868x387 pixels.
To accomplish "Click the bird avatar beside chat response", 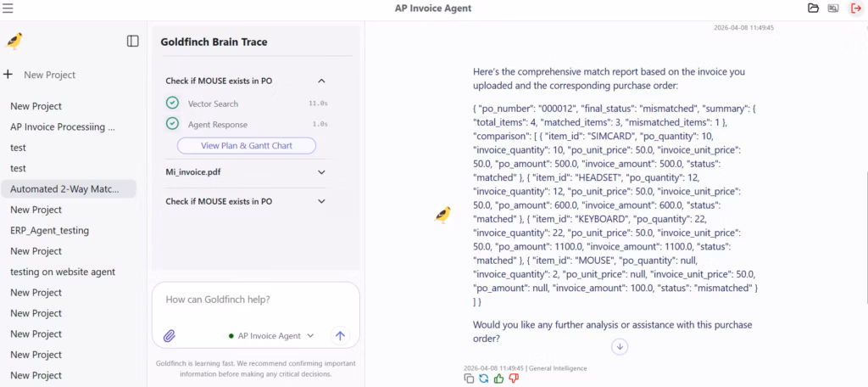I will pos(442,215).
